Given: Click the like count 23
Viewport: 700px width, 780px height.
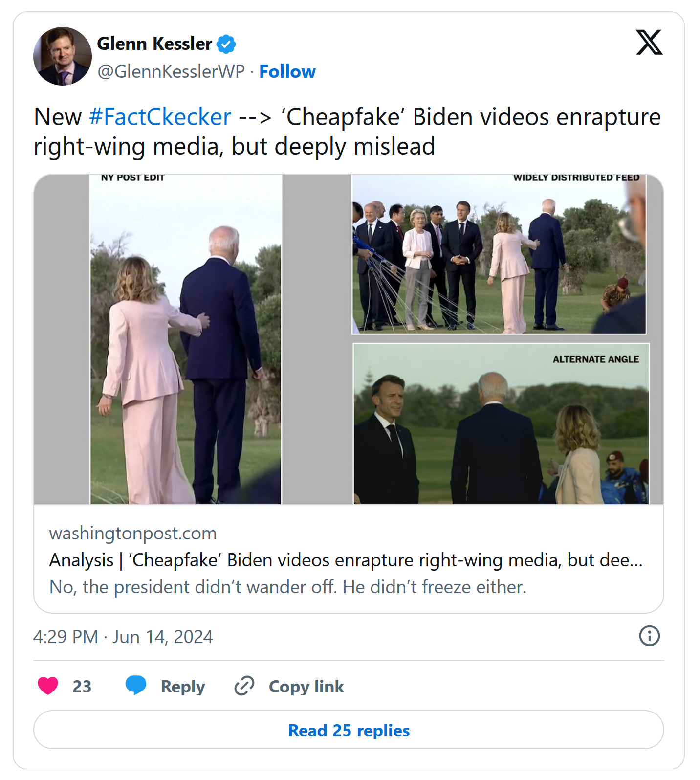Looking at the screenshot, I should pyautogui.click(x=82, y=686).
